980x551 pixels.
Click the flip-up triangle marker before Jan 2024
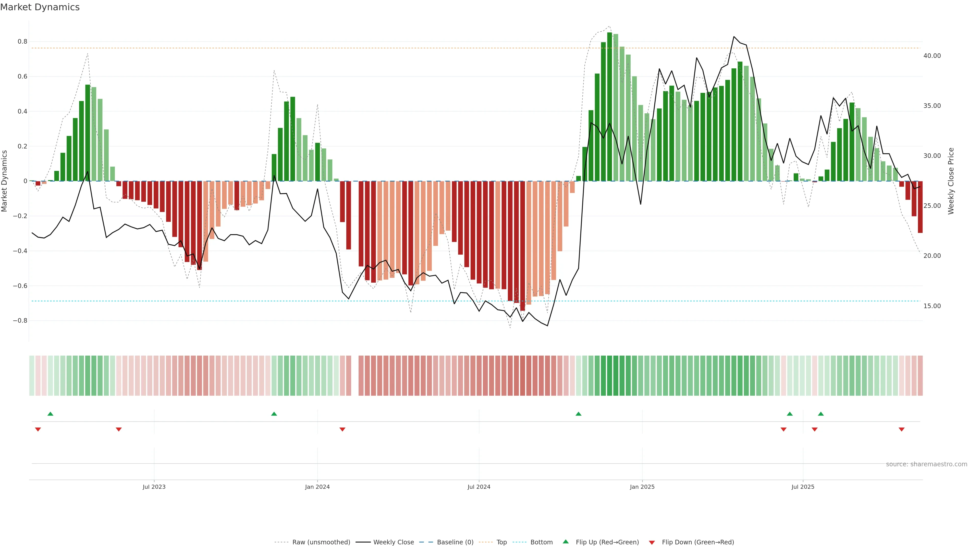point(274,414)
